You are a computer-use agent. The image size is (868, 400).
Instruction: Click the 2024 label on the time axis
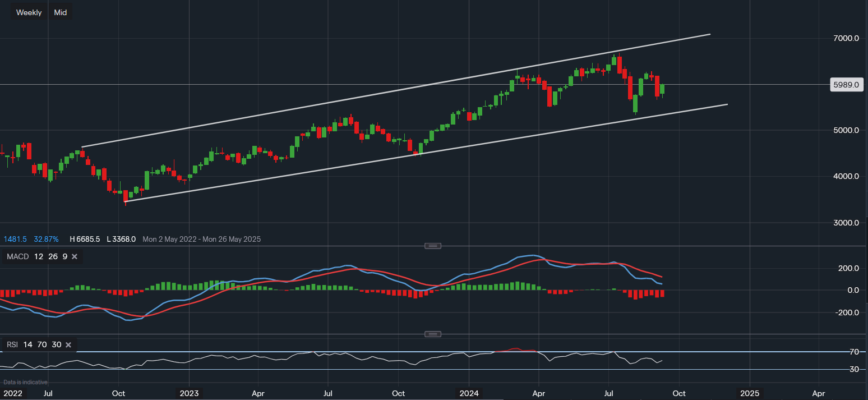click(x=469, y=393)
